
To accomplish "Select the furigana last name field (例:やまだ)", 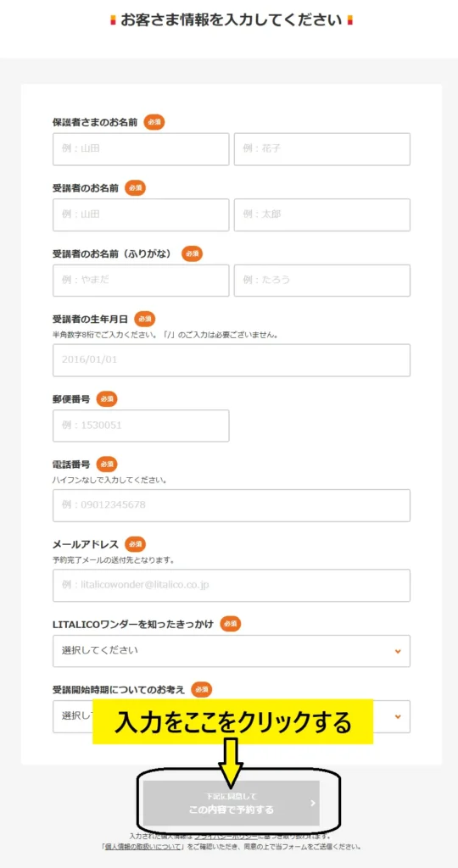I will [141, 281].
